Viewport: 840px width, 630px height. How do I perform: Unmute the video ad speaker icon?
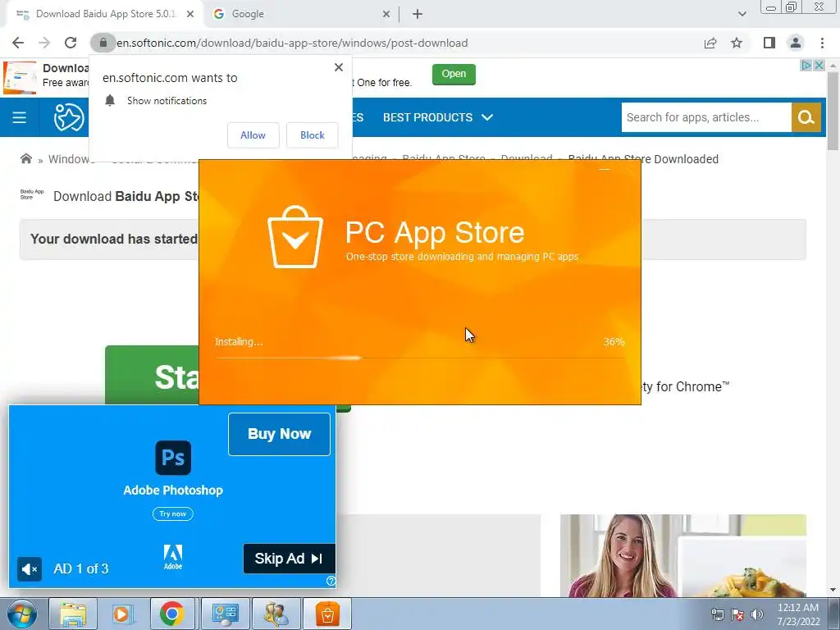(x=29, y=569)
